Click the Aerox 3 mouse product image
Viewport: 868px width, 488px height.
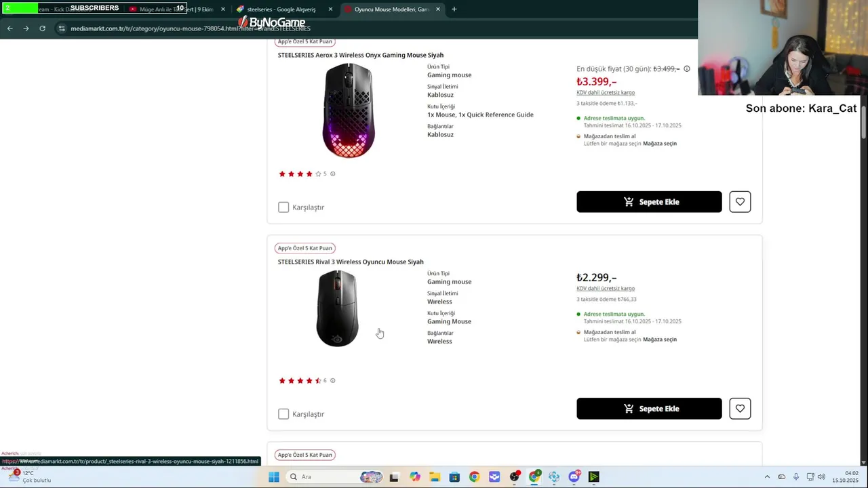(349, 110)
